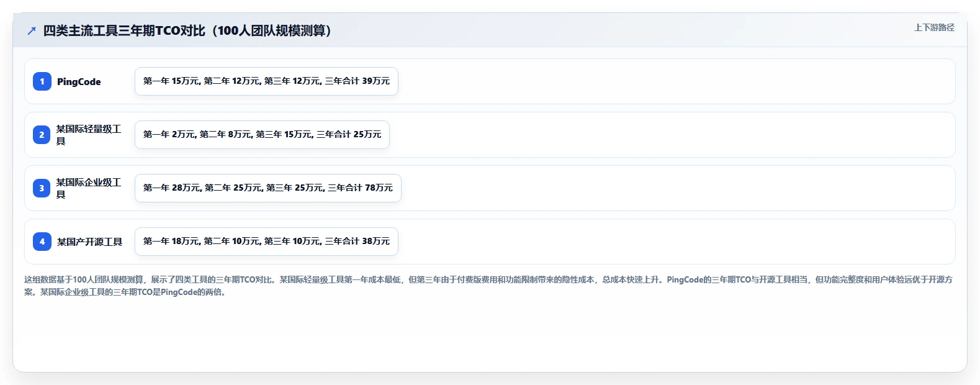The width and height of the screenshot is (980, 385).
Task: Select the cost box totaling 25万元
Action: (x=262, y=135)
